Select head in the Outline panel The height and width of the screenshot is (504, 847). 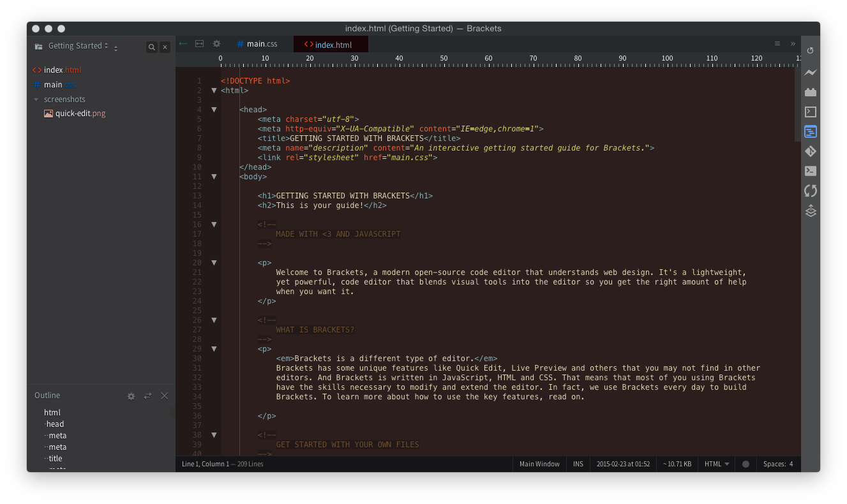click(x=55, y=424)
